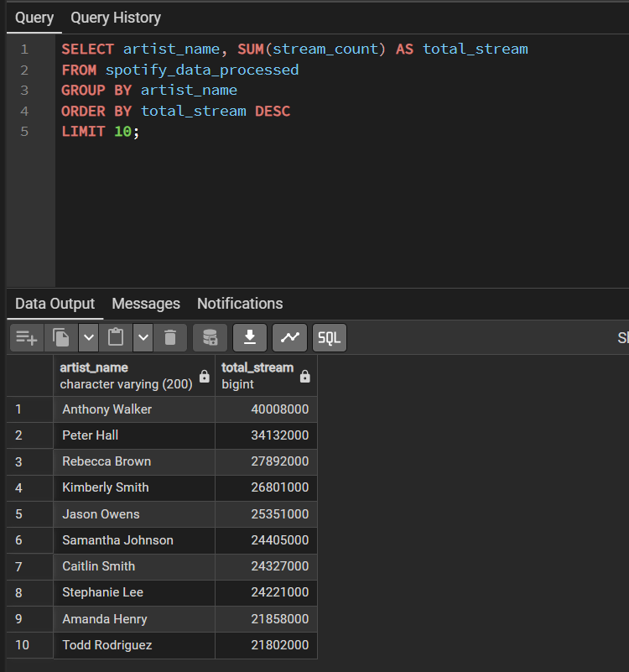This screenshot has width=629, height=672.
Task: Click line number 3 in editor gutter
Action: tap(24, 91)
